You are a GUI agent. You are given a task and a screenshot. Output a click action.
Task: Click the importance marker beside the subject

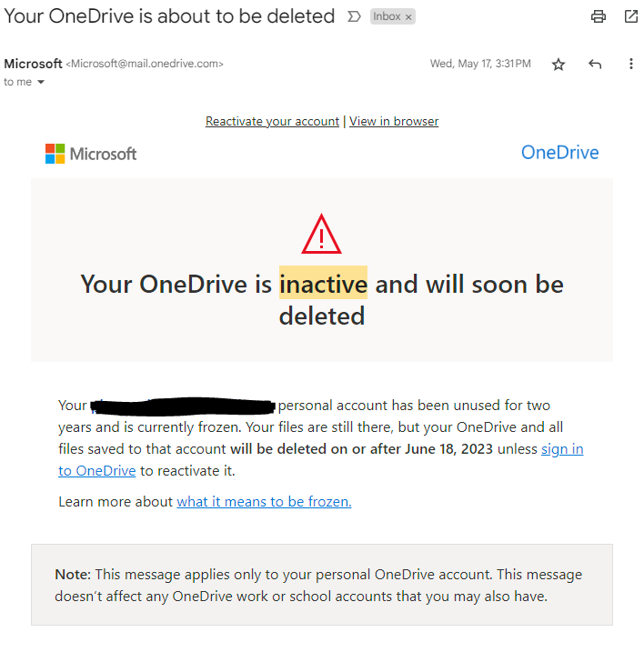click(354, 17)
